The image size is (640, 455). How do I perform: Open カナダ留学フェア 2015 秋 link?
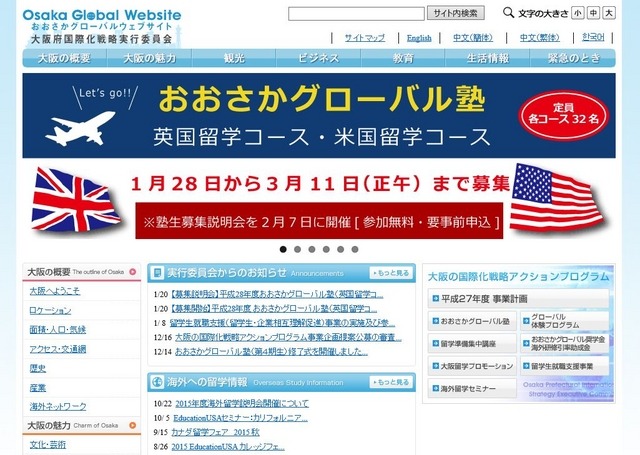[x=215, y=432]
